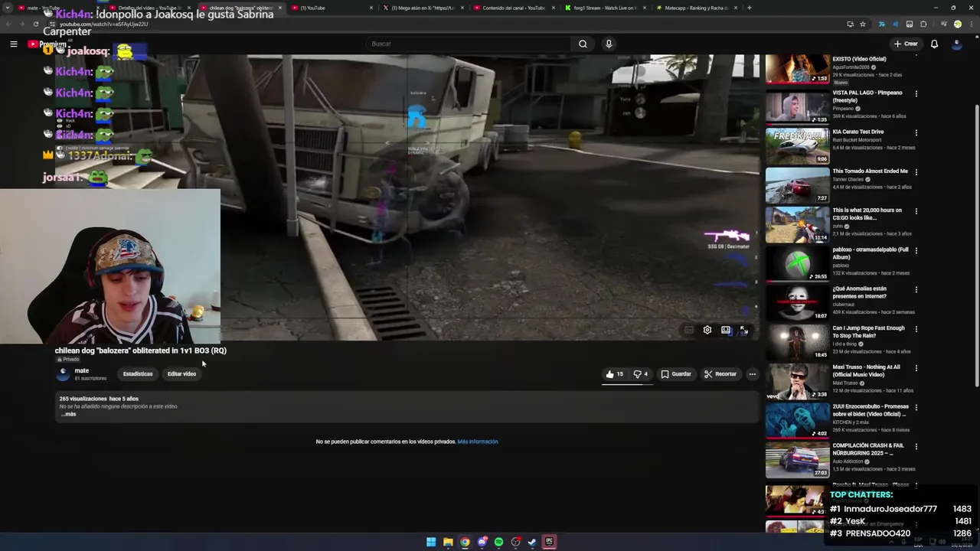Like the video with thumbs up
This screenshot has height=551, width=980.
(615, 374)
